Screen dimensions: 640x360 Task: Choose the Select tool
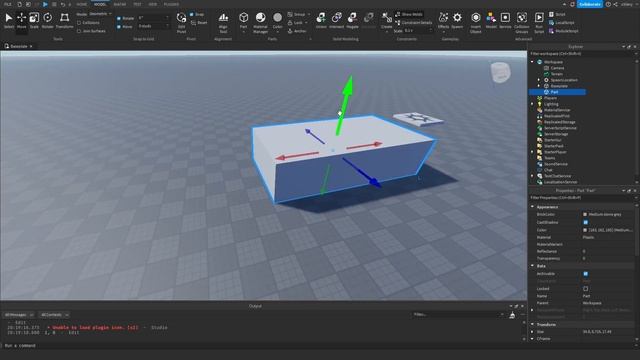pyautogui.click(x=9, y=20)
